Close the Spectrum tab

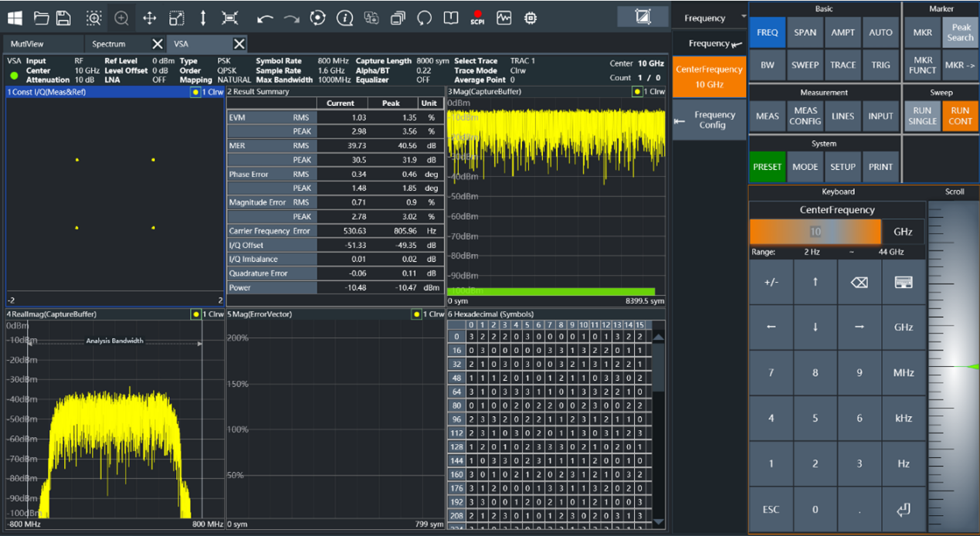(x=157, y=44)
